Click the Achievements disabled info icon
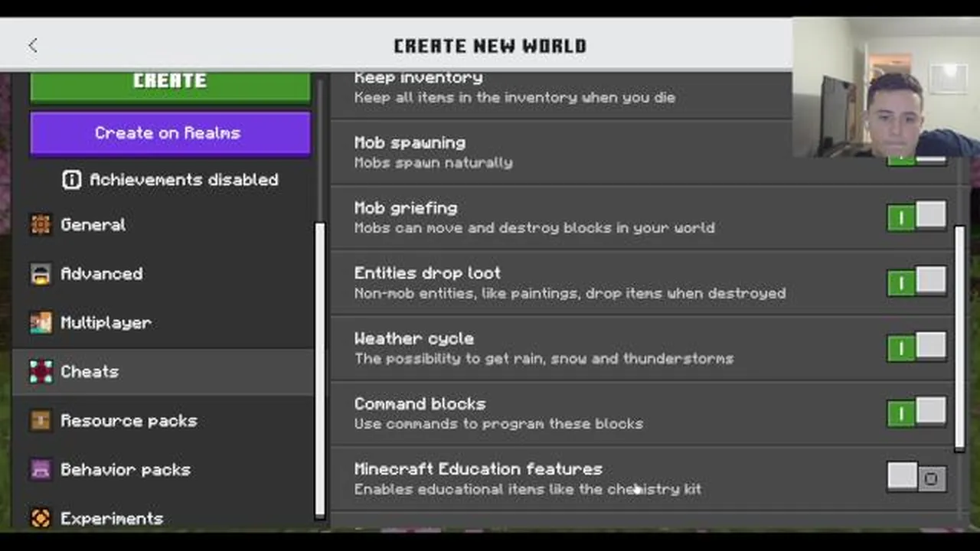This screenshot has width=980, height=551. pyautogui.click(x=71, y=180)
